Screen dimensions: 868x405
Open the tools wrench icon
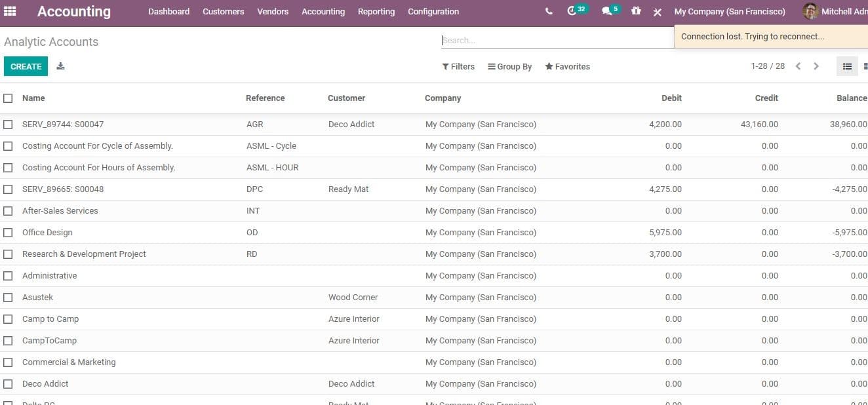pos(657,11)
